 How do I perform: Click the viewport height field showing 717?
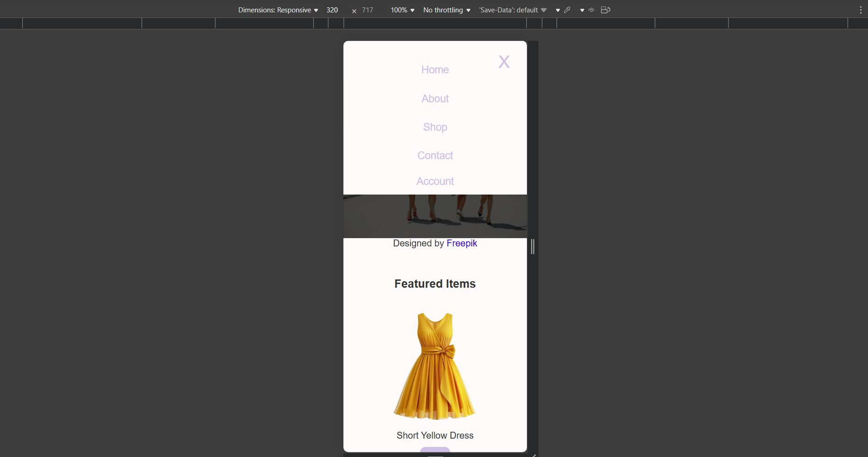tap(368, 10)
